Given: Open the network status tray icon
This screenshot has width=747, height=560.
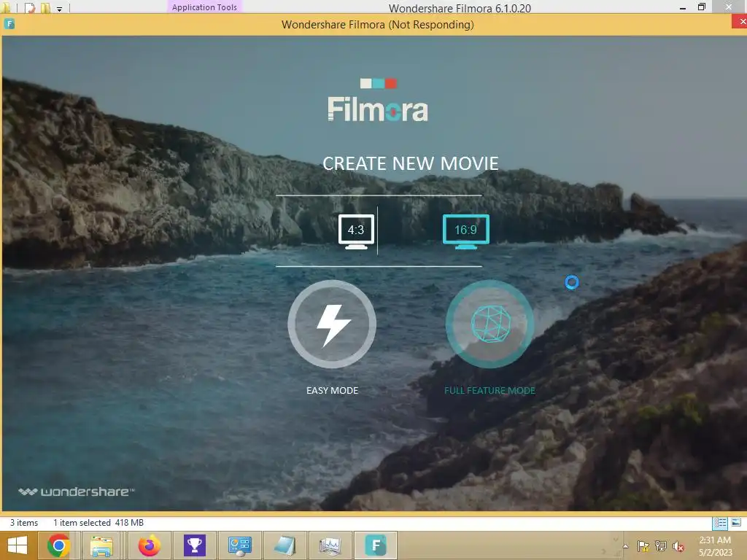Looking at the screenshot, I should [x=661, y=546].
